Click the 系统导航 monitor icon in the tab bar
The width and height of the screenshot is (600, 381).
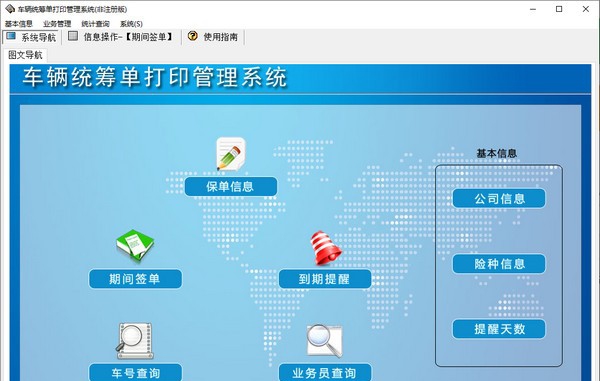pyautogui.click(x=11, y=36)
